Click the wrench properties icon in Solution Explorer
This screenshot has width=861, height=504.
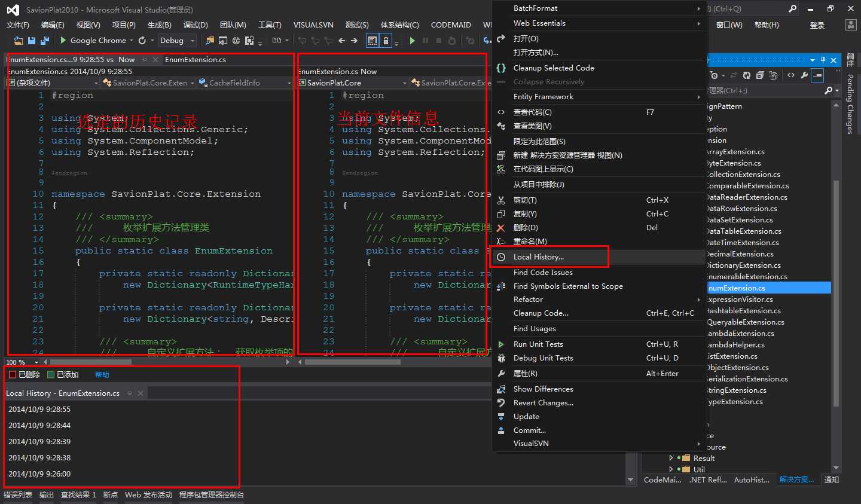(x=804, y=75)
